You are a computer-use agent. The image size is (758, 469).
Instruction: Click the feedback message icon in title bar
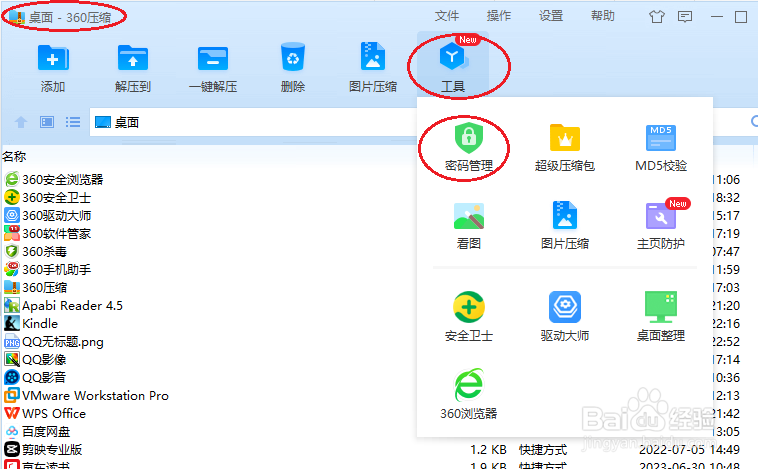click(x=685, y=17)
